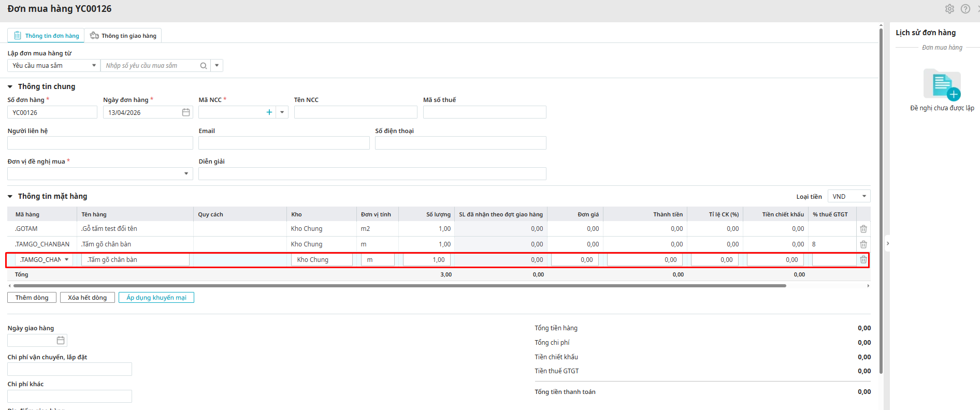Click search icon in Yêu cầu mua sắm field

(204, 66)
